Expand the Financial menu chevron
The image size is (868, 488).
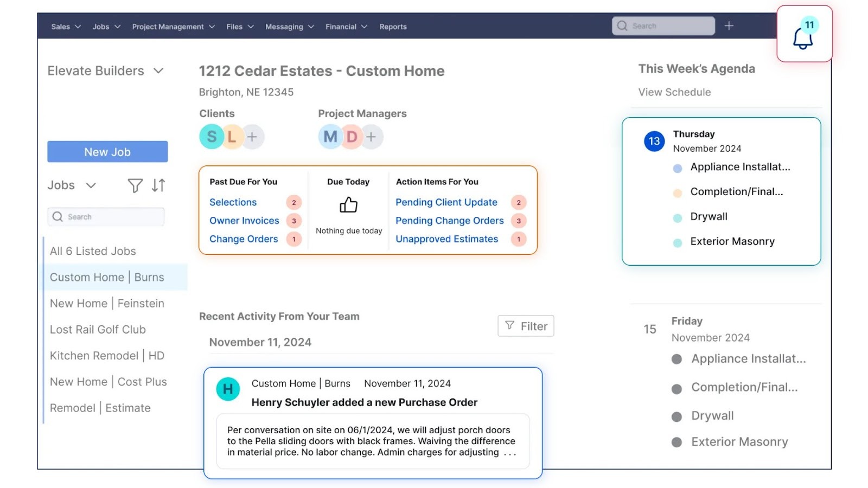tap(364, 26)
